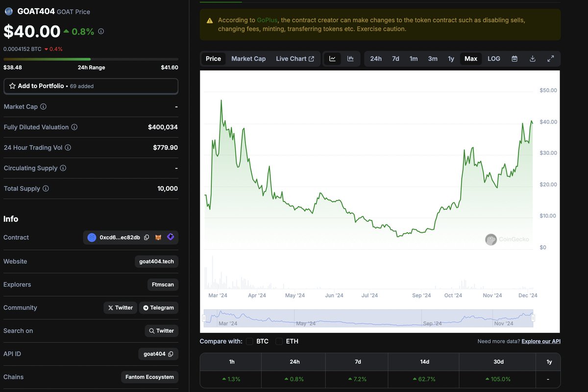Image resolution: width=588 pixels, height=392 pixels.
Task: Open the Telegram community button
Action: coord(159,308)
